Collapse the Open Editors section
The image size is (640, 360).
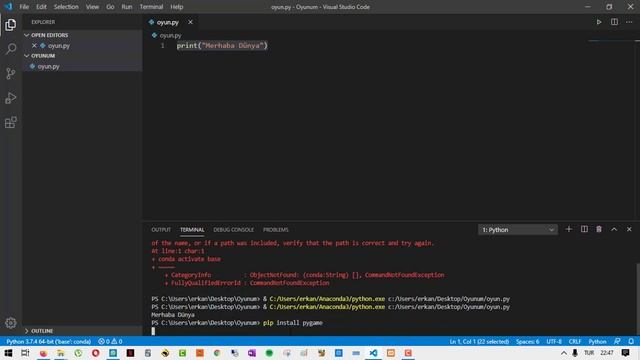pyautogui.click(x=82, y=35)
